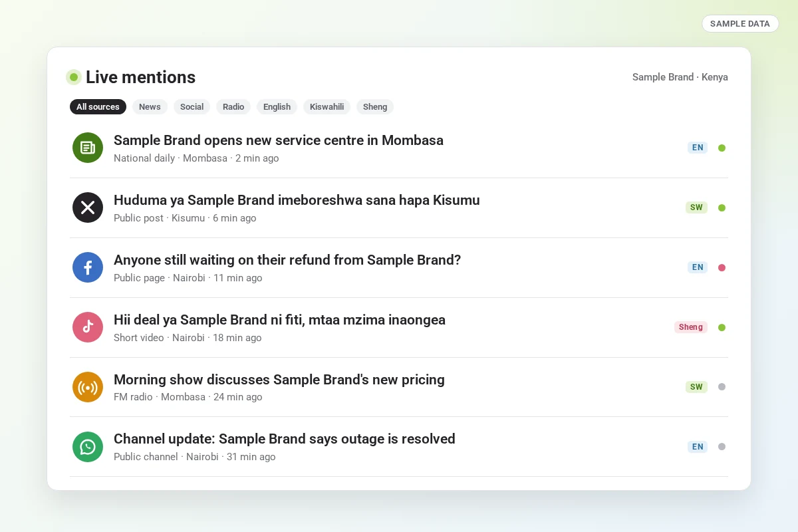This screenshot has width=798, height=532.
Task: Click the green live indicator beside Live mentions
Action: coord(74,77)
